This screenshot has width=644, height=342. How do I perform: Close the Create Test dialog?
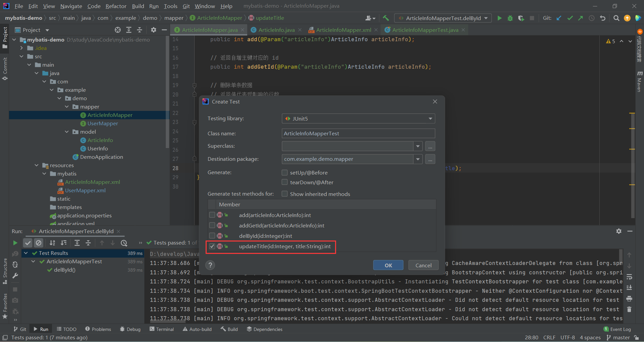tap(435, 101)
